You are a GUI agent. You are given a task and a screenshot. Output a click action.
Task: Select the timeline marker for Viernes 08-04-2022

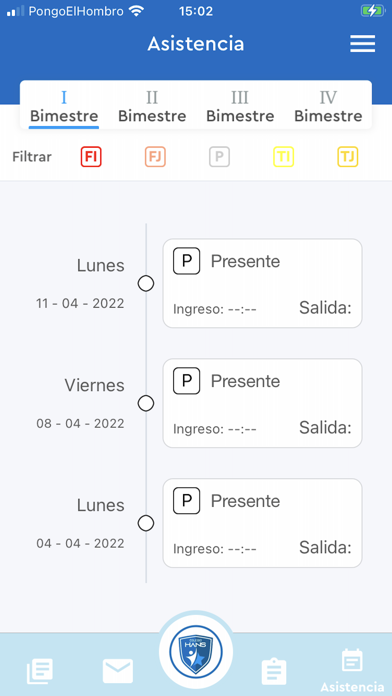(x=146, y=403)
